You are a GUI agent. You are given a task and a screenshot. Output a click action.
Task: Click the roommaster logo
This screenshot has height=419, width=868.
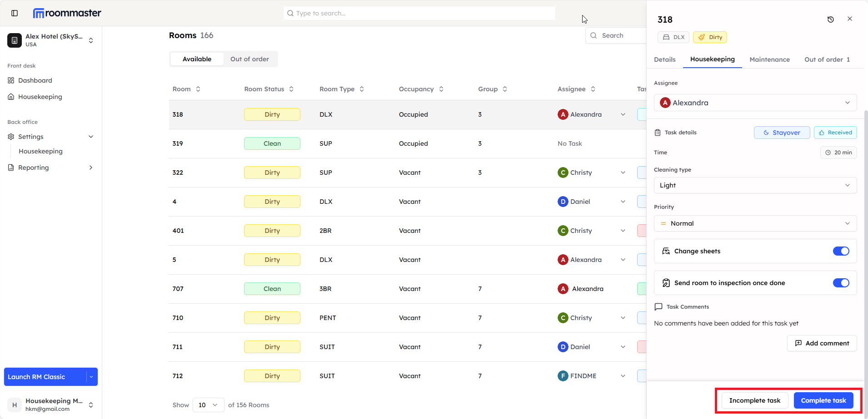[x=67, y=13]
